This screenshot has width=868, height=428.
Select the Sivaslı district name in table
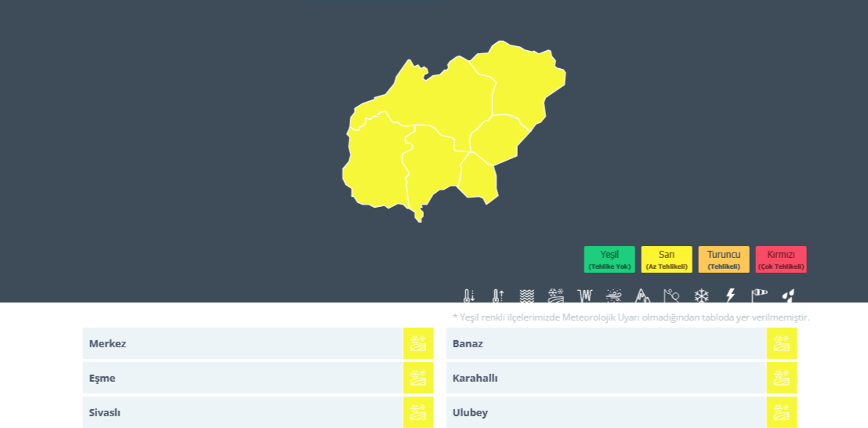[x=105, y=412]
